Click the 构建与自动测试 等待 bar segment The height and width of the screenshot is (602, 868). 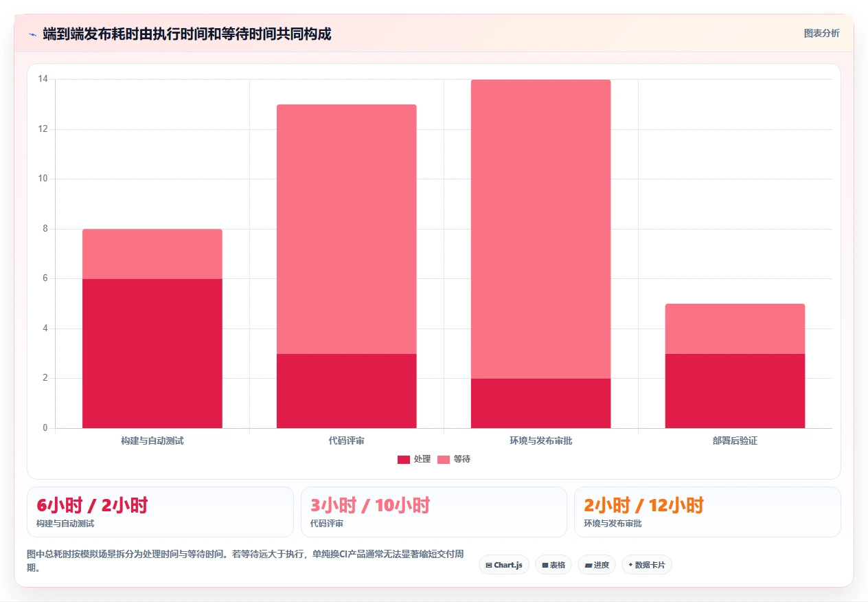pyautogui.click(x=152, y=254)
